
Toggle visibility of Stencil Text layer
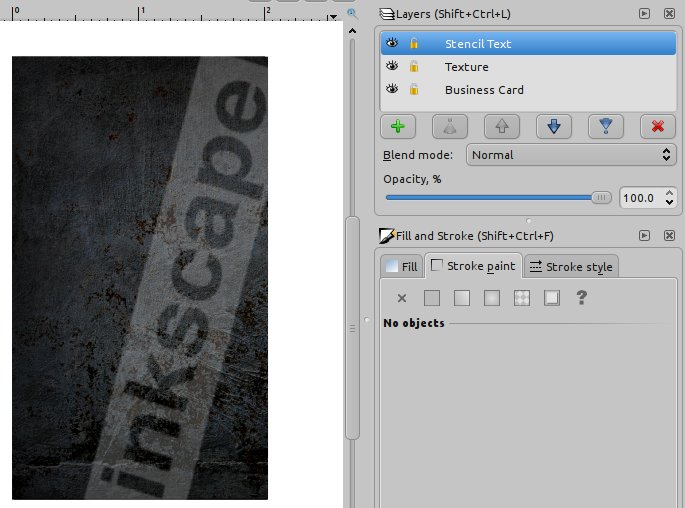pyautogui.click(x=392, y=43)
